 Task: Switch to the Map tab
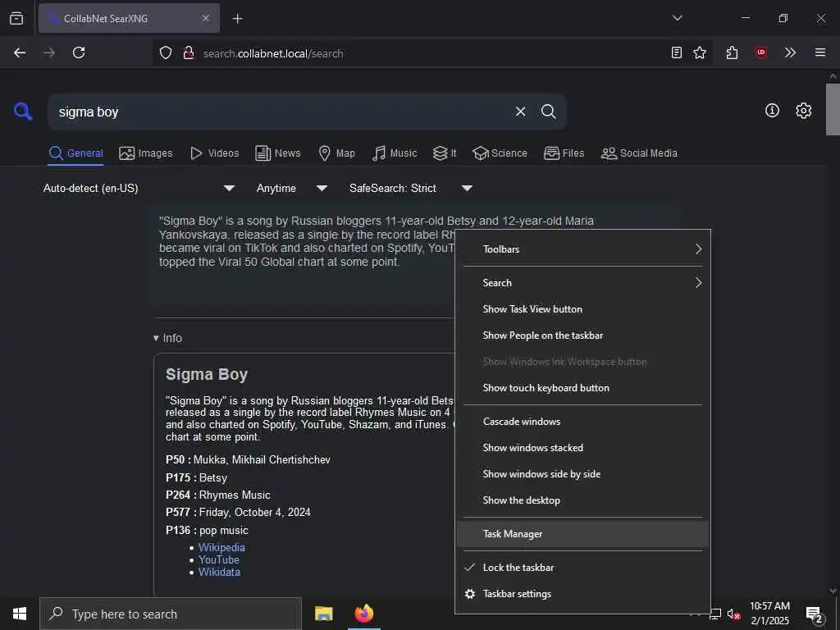coord(336,153)
